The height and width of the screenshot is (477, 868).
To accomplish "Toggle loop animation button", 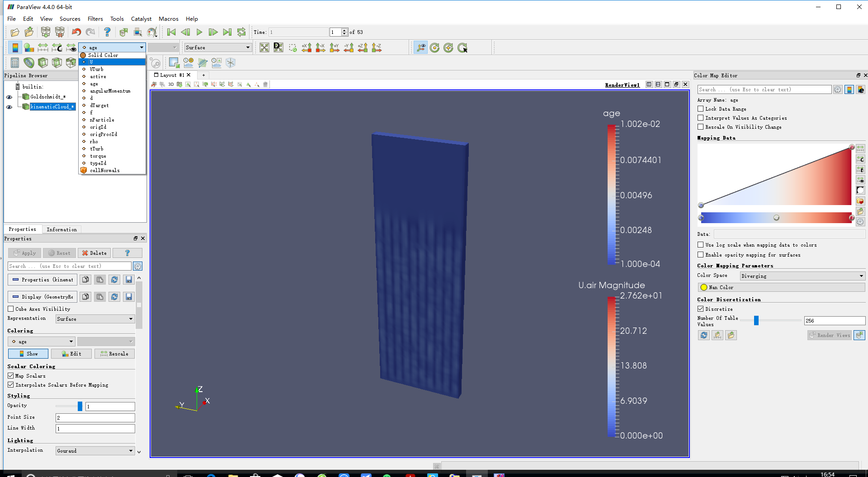I will point(241,32).
